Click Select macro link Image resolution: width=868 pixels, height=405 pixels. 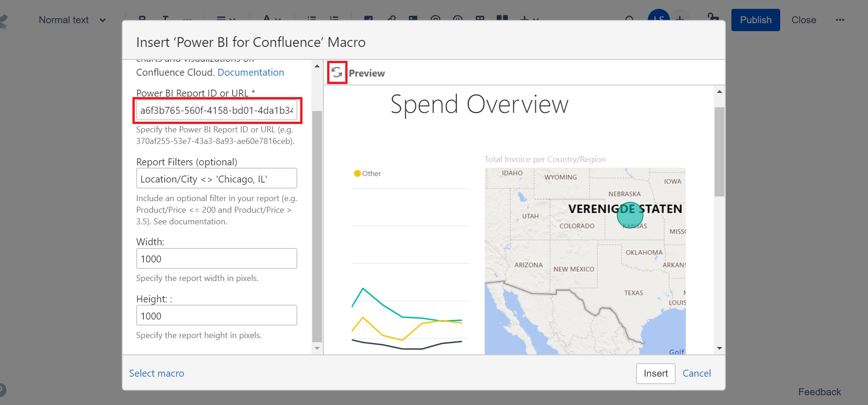point(157,373)
